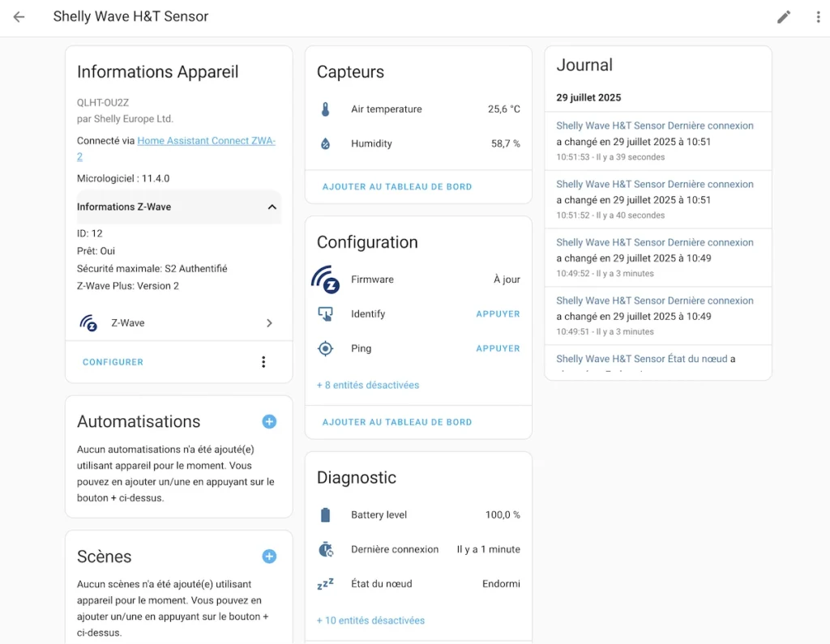Viewport: 830px width, 644px height.
Task: Add an automation with plus icon
Action: coord(269,421)
